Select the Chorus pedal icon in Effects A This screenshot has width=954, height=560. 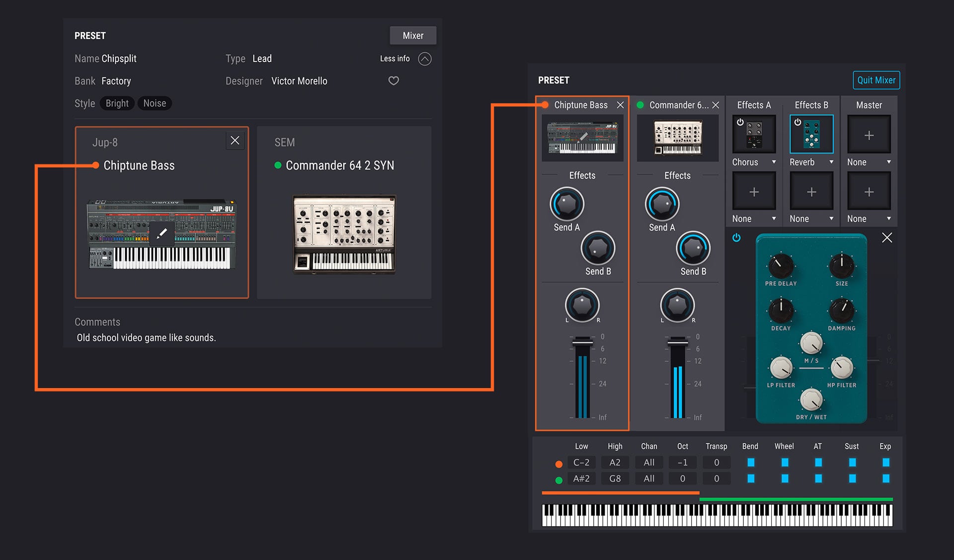(754, 135)
